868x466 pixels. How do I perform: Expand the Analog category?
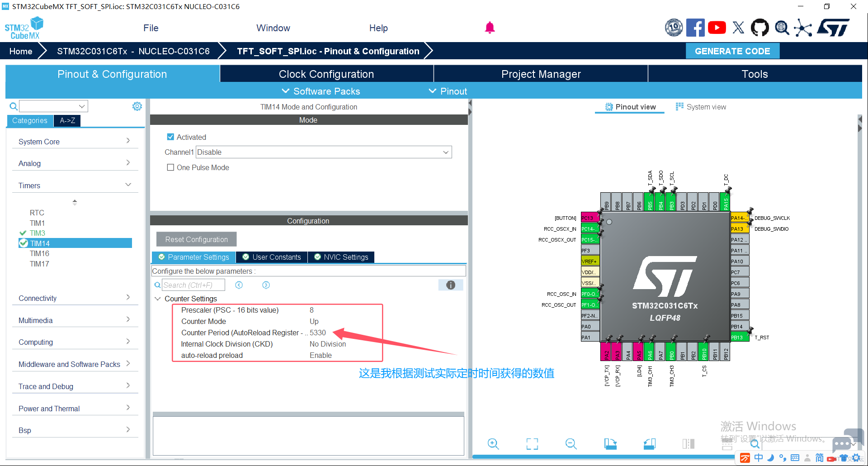click(x=75, y=163)
